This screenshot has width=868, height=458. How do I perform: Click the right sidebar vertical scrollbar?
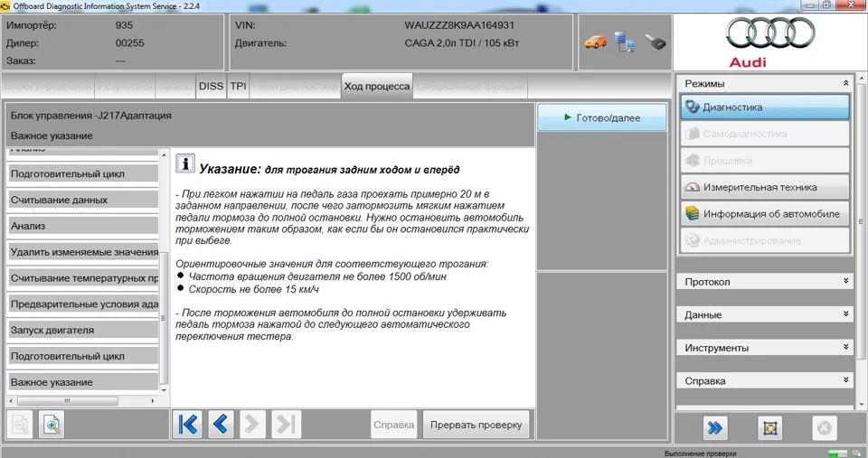861,221
